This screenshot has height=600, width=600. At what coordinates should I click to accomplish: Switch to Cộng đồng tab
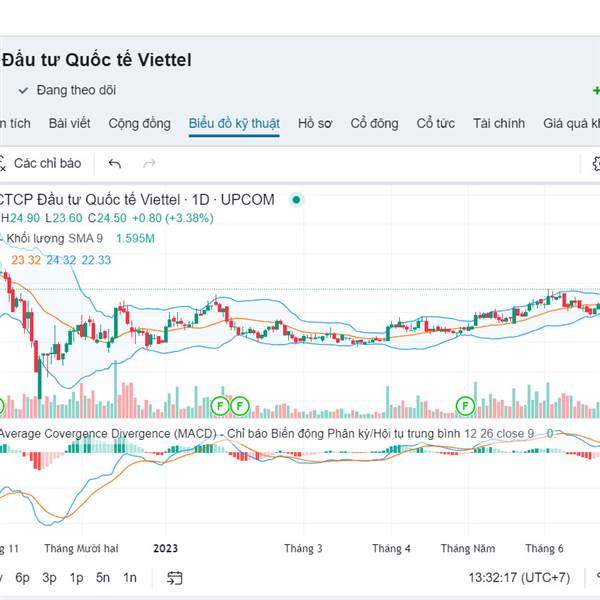(x=139, y=124)
